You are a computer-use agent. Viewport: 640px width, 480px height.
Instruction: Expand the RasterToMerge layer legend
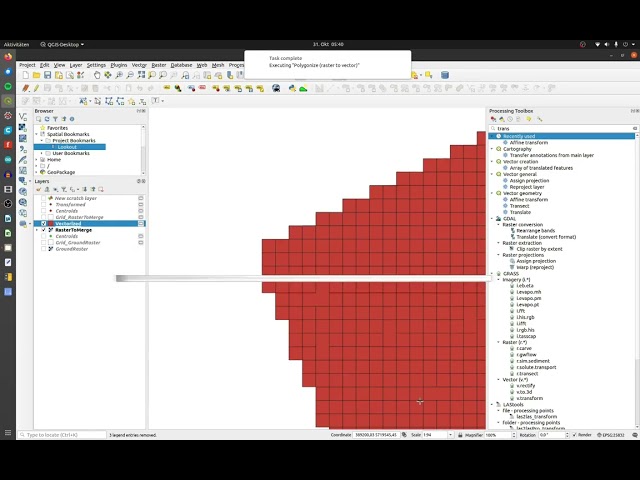(37, 230)
